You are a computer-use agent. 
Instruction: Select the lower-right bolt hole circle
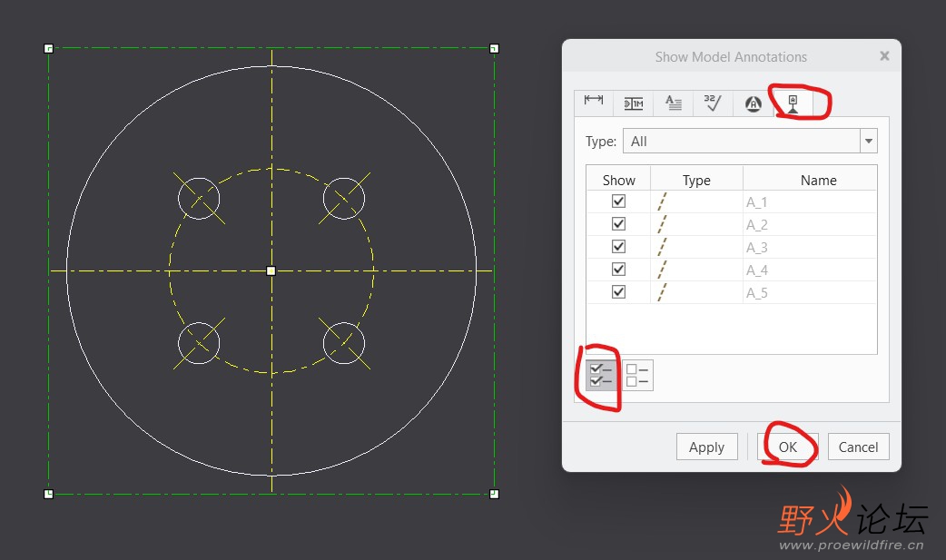[344, 343]
